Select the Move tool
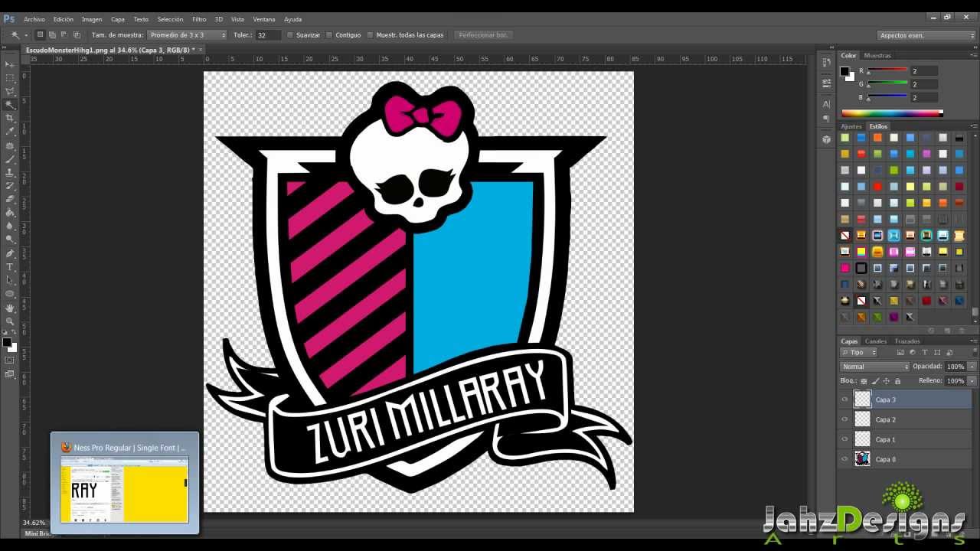Image resolution: width=980 pixels, height=551 pixels. pyautogui.click(x=10, y=64)
